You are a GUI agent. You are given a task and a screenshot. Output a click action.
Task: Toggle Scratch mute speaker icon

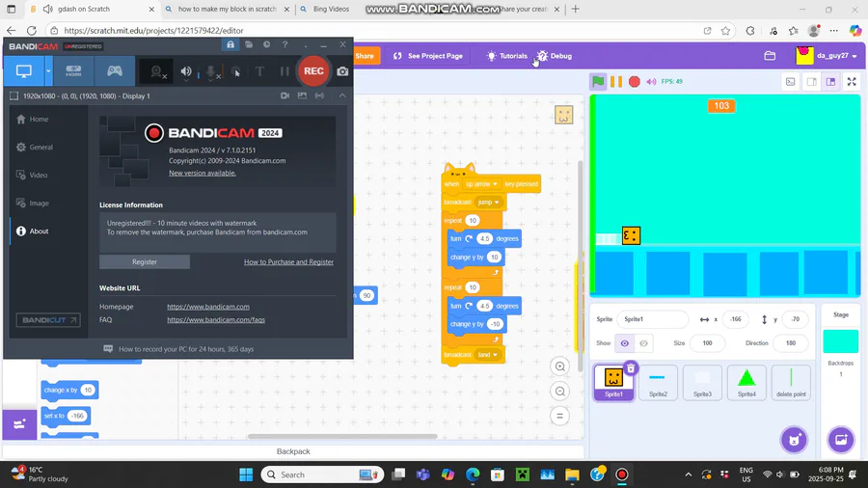652,81
